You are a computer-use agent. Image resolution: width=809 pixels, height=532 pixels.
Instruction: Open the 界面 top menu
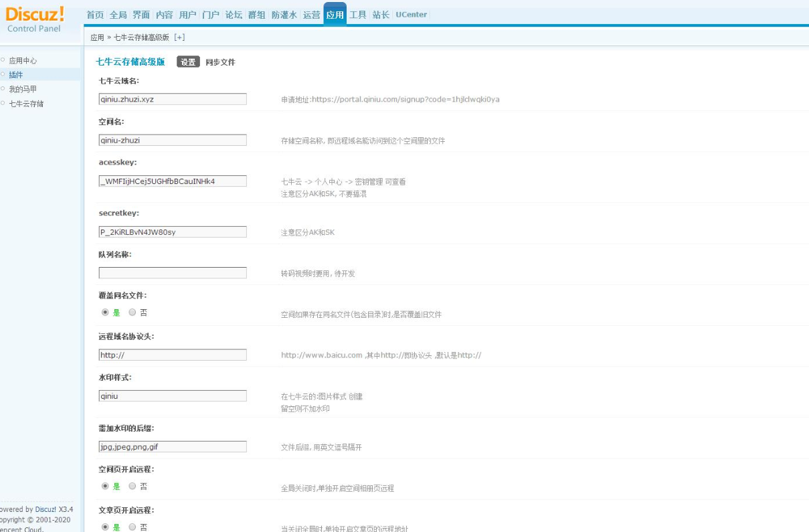(141, 15)
